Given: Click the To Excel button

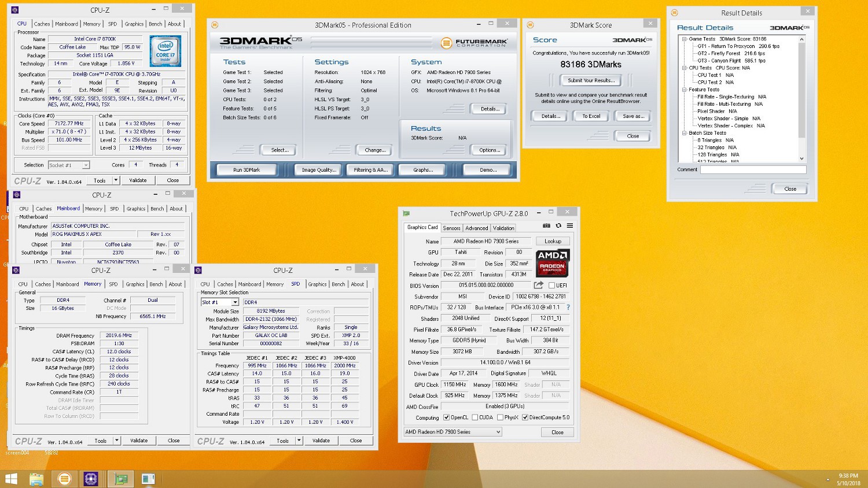Looking at the screenshot, I should (x=591, y=116).
